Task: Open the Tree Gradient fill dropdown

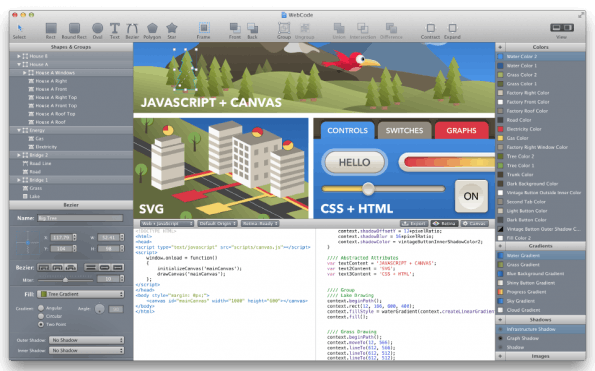Action: pyautogui.click(x=81, y=294)
